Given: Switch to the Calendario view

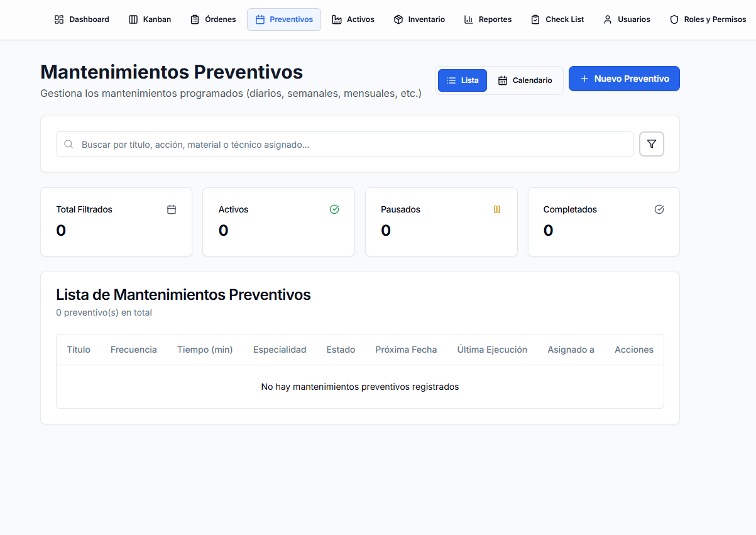Looking at the screenshot, I should point(525,80).
